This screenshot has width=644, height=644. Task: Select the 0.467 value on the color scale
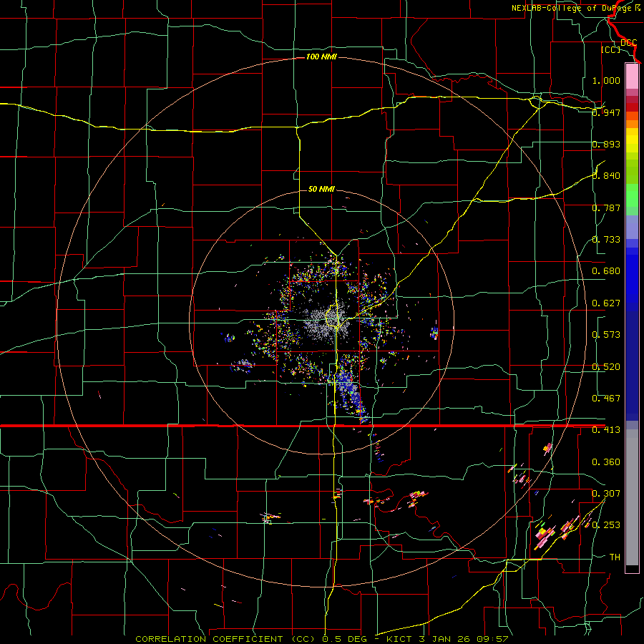click(606, 399)
